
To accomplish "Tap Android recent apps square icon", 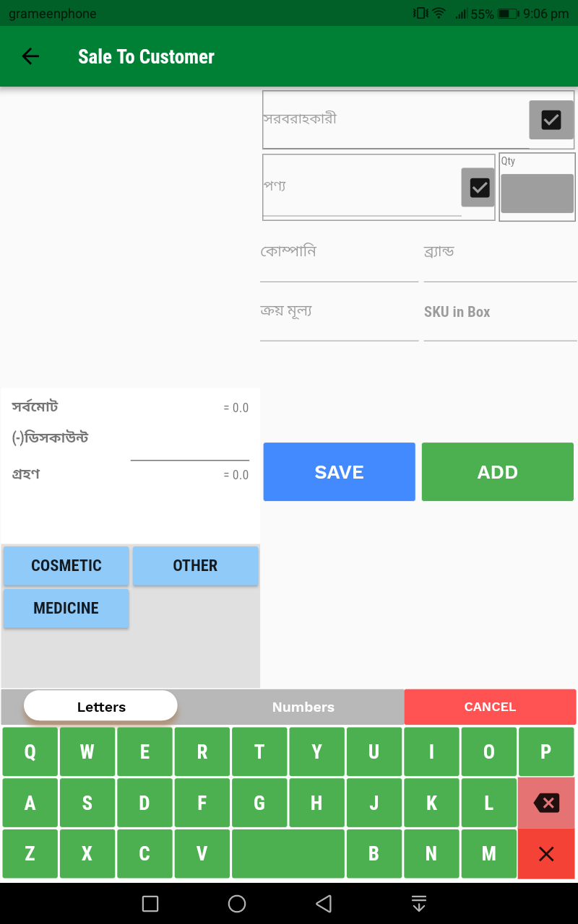I will pyautogui.click(x=150, y=904).
